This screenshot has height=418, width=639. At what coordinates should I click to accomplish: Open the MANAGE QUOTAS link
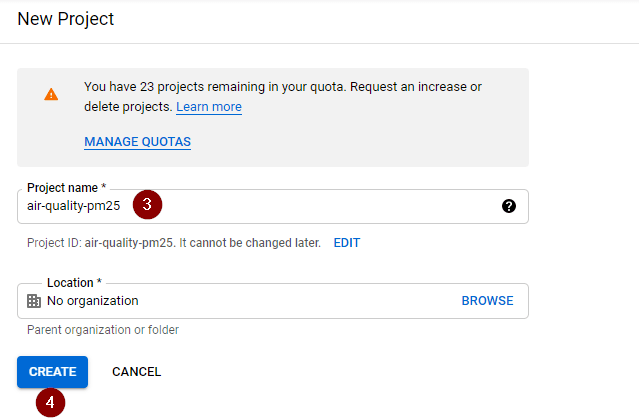[137, 142]
